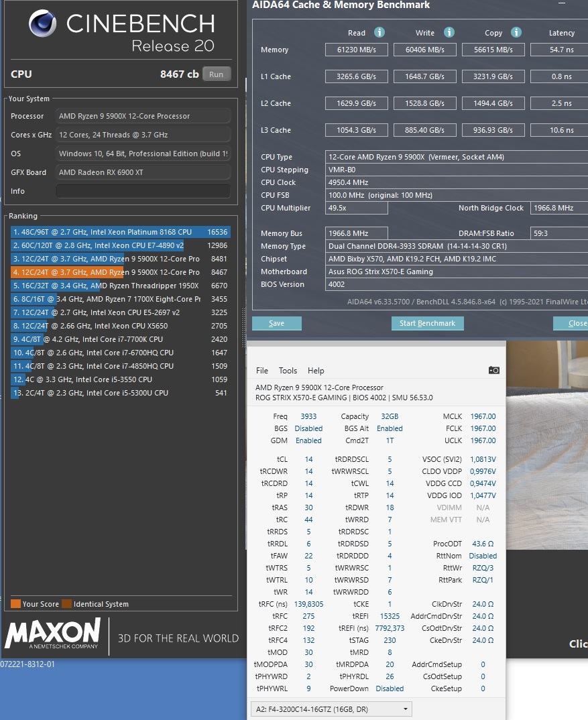Select ranking row 11 Core i7-4850HQ
The height and width of the screenshot is (720, 588).
[121, 366]
